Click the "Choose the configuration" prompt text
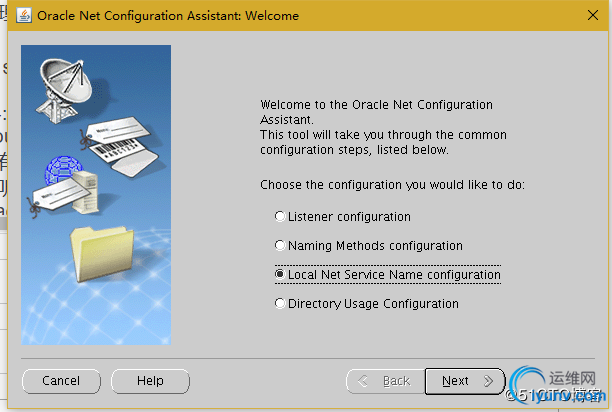 [x=392, y=185]
